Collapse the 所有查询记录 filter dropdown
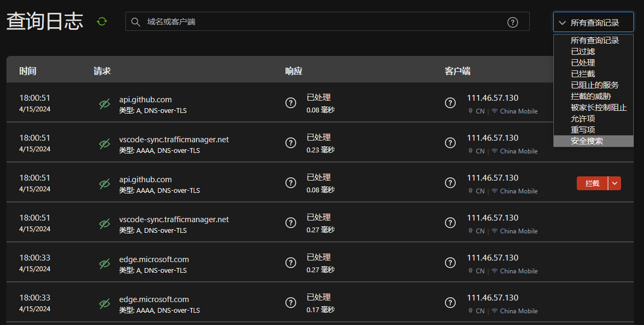The image size is (644, 325). click(593, 22)
